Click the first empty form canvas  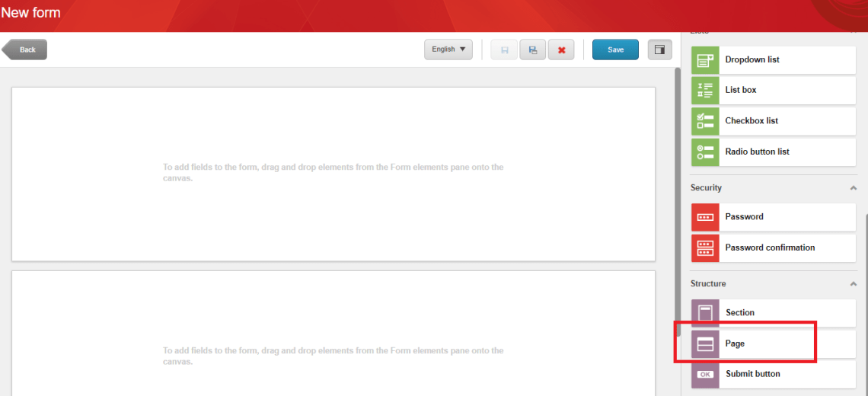pyautogui.click(x=333, y=174)
